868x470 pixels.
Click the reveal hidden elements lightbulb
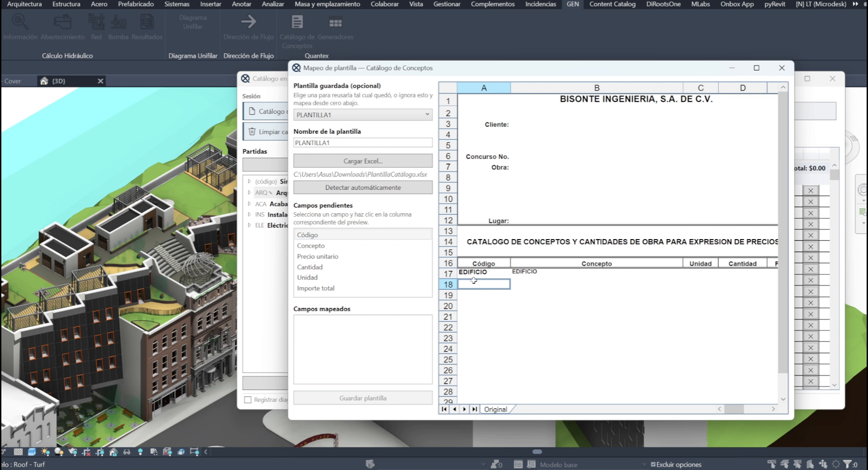pos(140,451)
